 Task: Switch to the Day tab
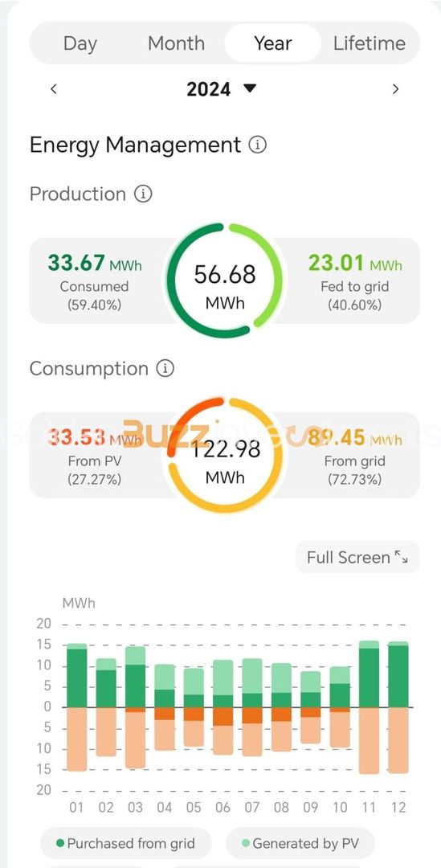[80, 43]
